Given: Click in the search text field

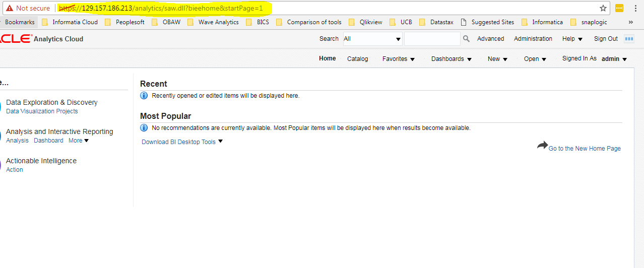Looking at the screenshot, I should point(432,39).
